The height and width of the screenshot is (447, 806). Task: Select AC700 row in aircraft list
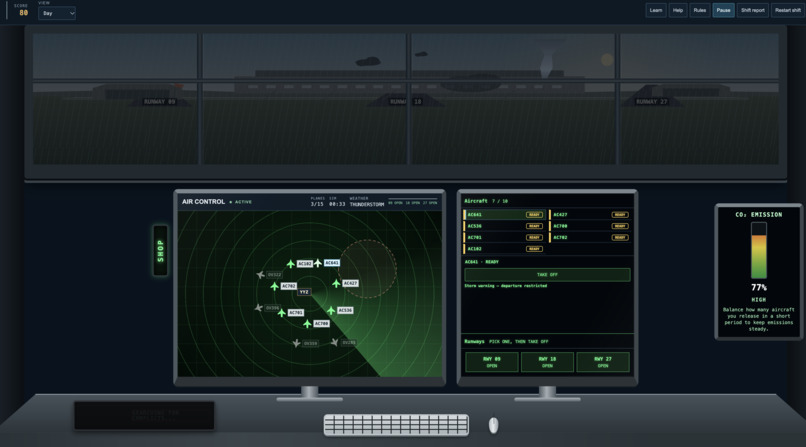590,226
